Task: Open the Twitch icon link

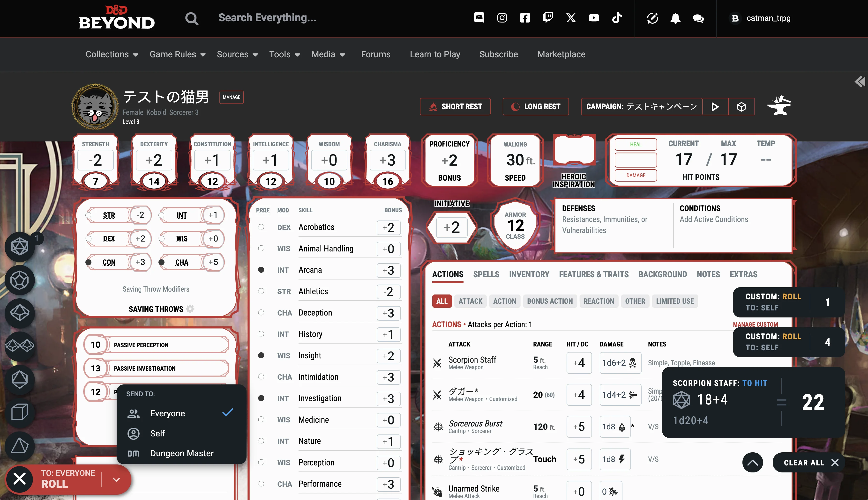Action: pyautogui.click(x=548, y=18)
